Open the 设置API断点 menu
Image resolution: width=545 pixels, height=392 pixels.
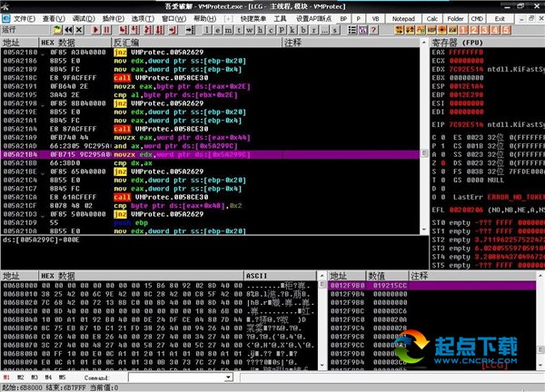point(314,18)
